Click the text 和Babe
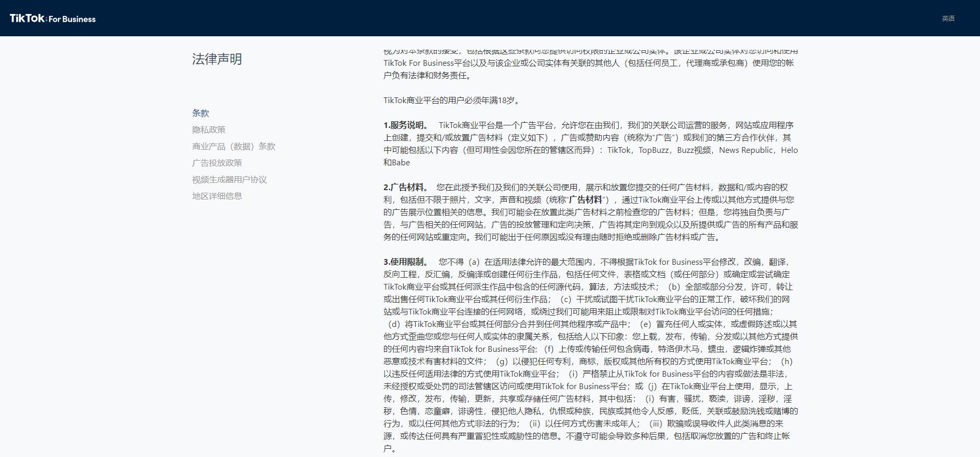The height and width of the screenshot is (457, 980). click(x=397, y=162)
